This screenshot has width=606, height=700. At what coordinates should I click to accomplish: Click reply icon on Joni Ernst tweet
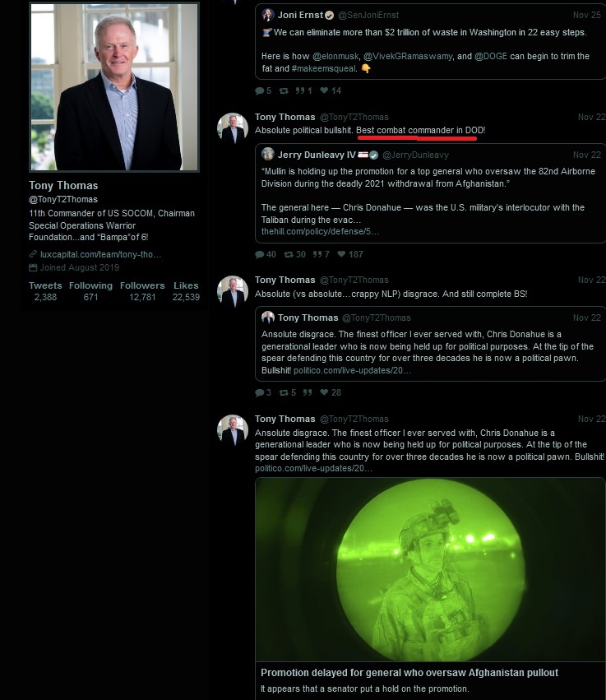[260, 90]
